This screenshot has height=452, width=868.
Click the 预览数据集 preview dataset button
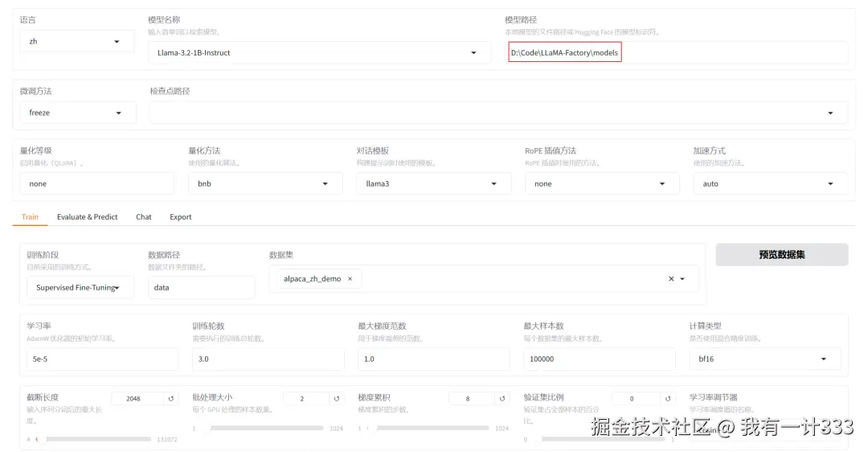coord(782,255)
